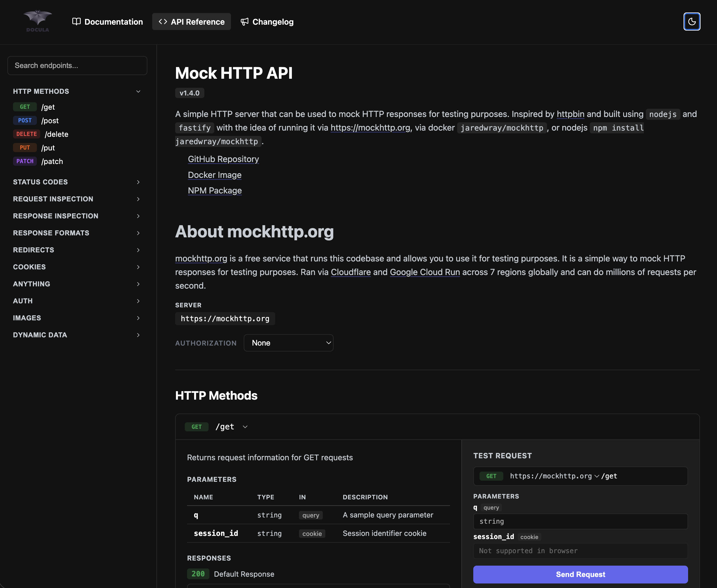Click the search endpoints field
Screen dimensions: 717x588
point(77,65)
